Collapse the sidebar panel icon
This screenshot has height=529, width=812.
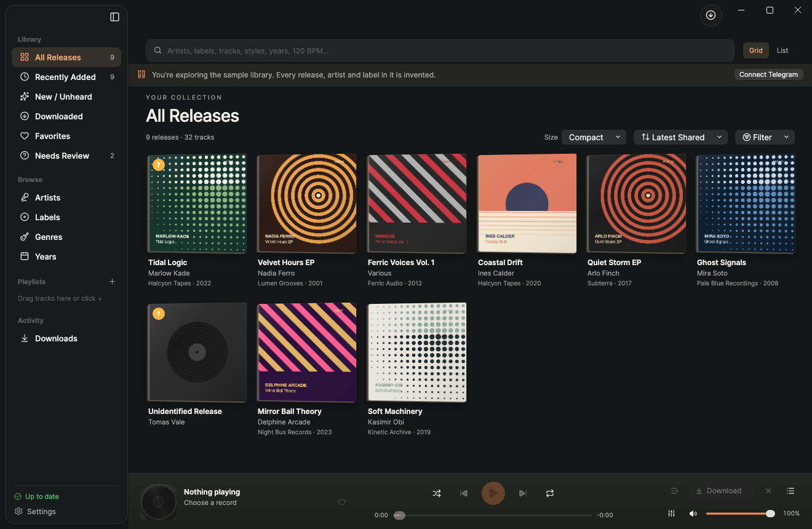tap(114, 17)
